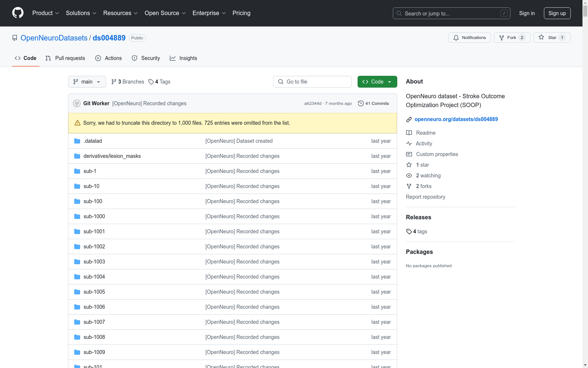
Task: Switch to the Actions tab
Action: (x=108, y=58)
